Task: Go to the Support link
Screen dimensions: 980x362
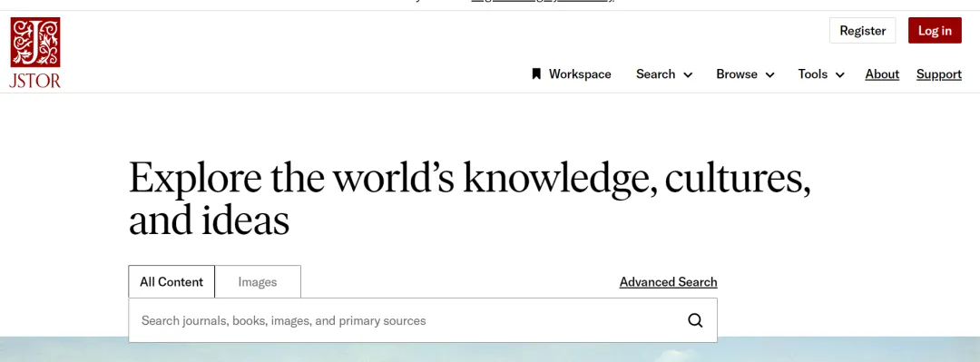Action: pyautogui.click(x=939, y=73)
